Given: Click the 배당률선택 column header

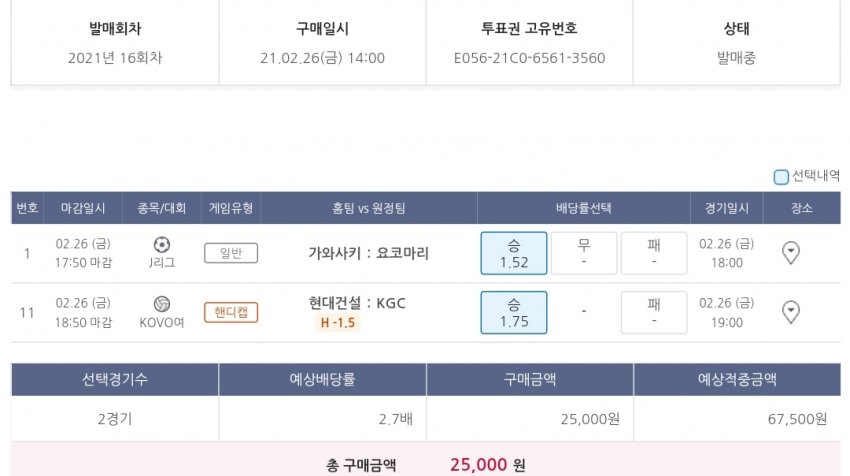Looking at the screenshot, I should [583, 208].
